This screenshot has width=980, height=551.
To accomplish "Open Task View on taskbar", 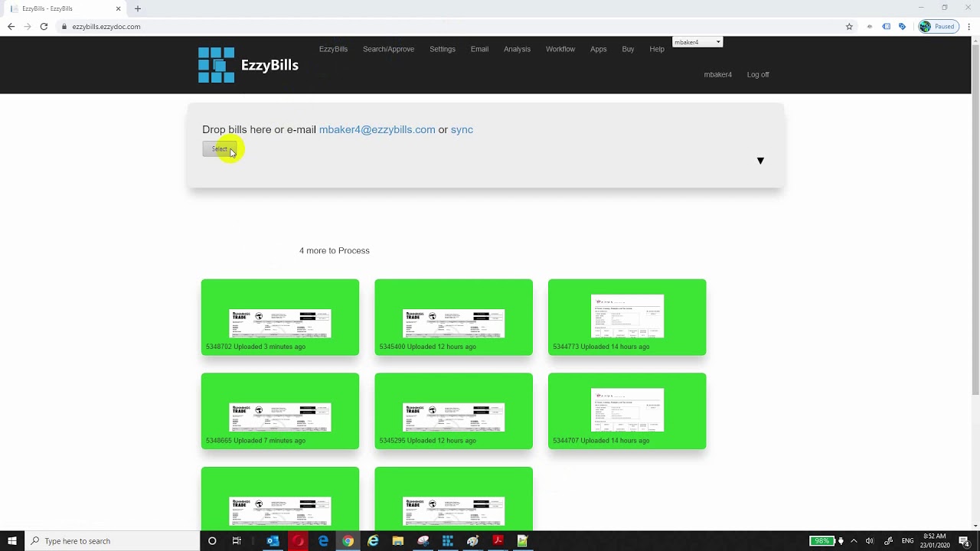I will tap(237, 541).
